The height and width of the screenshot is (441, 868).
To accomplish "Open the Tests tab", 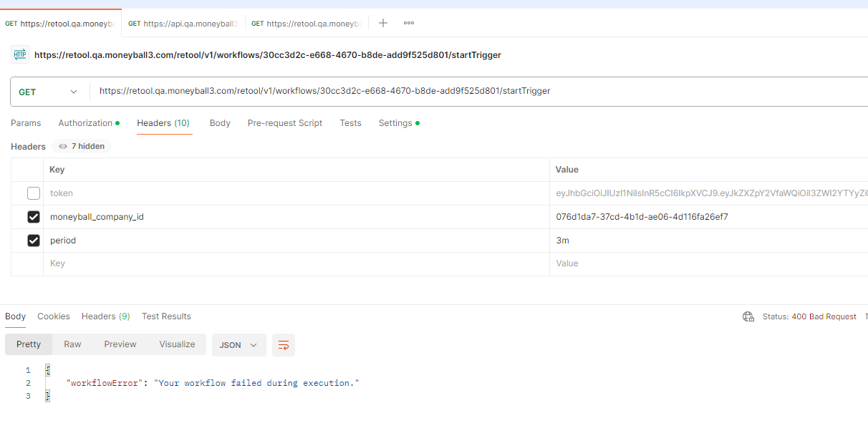I will pyautogui.click(x=350, y=123).
